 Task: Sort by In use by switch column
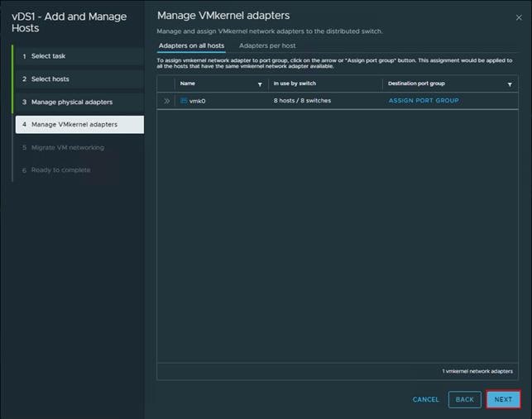[x=294, y=83]
